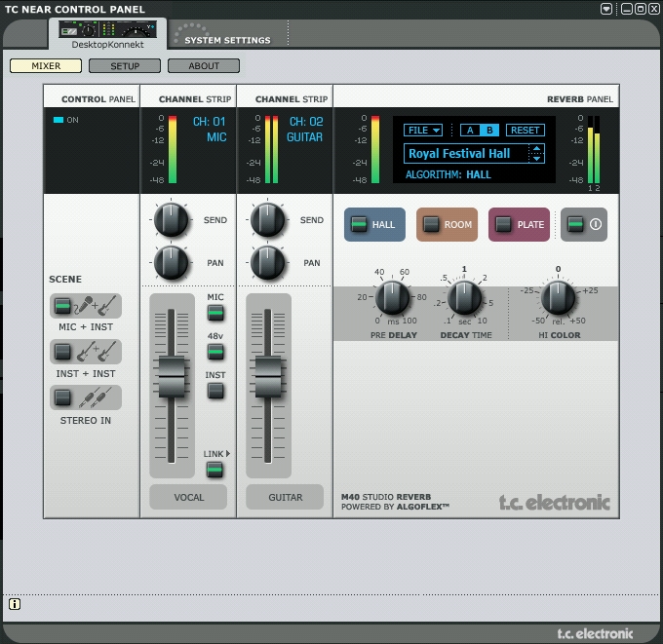Click the channel 2 PAN knob
The width and height of the screenshot is (663, 644).
[267, 262]
